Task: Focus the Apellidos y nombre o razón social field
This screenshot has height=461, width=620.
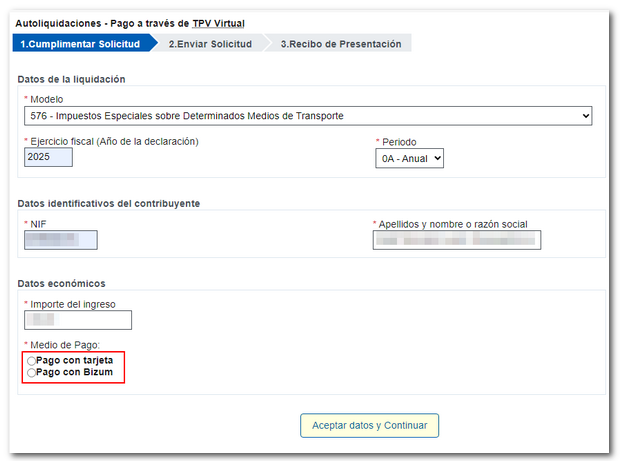Action: coord(456,240)
